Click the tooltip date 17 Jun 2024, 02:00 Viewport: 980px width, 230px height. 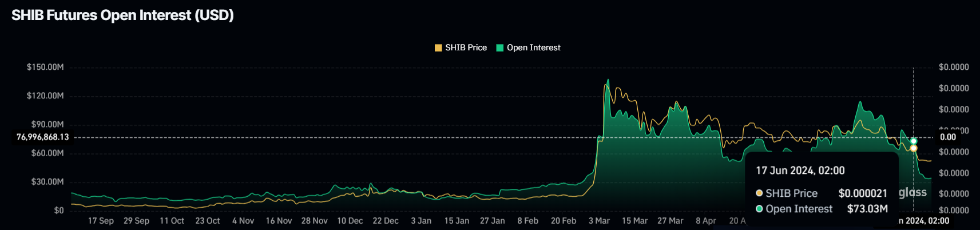800,170
